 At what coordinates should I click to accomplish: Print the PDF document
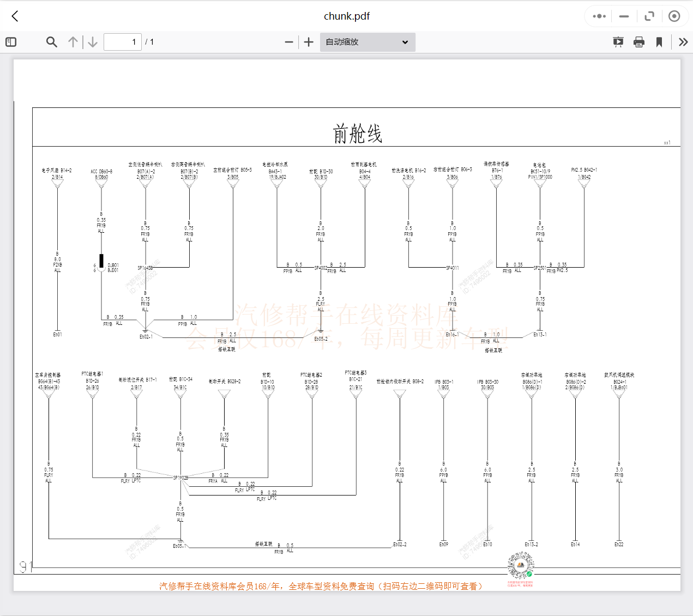pos(639,42)
